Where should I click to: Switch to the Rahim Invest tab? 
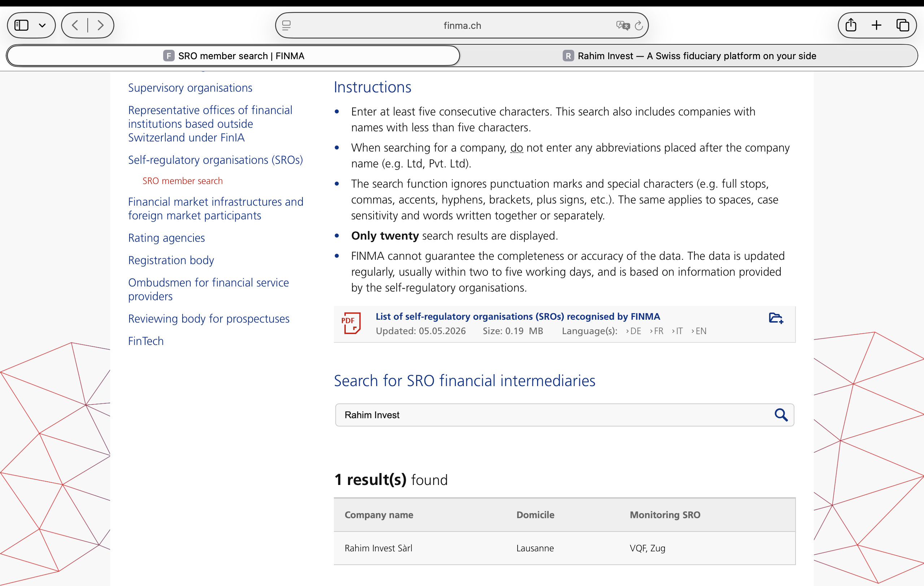pos(689,56)
